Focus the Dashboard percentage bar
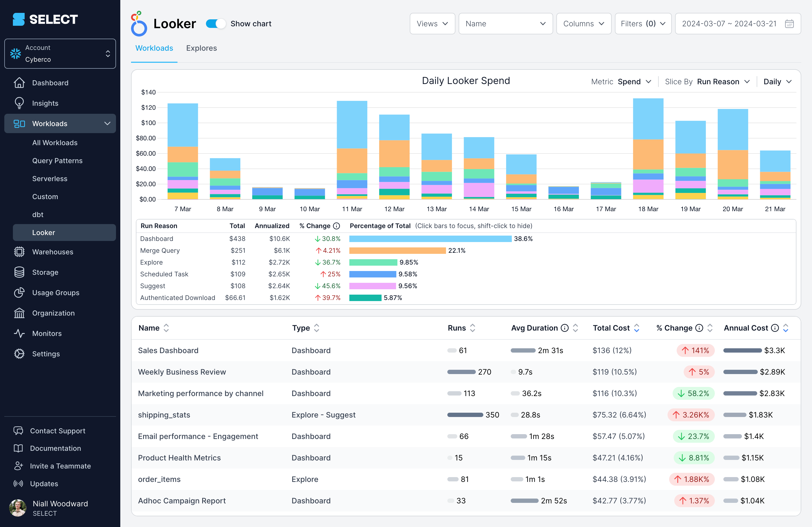This screenshot has height=527, width=812. pyautogui.click(x=430, y=239)
